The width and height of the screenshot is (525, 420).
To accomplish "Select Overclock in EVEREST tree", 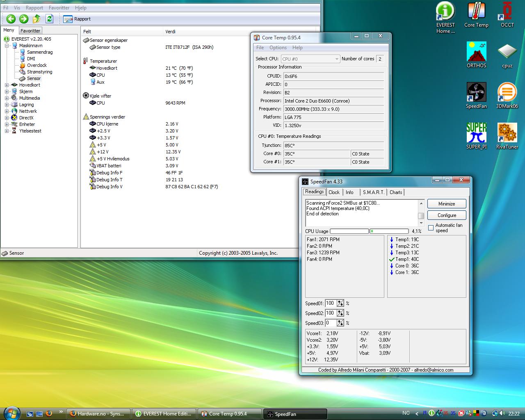I will click(37, 65).
